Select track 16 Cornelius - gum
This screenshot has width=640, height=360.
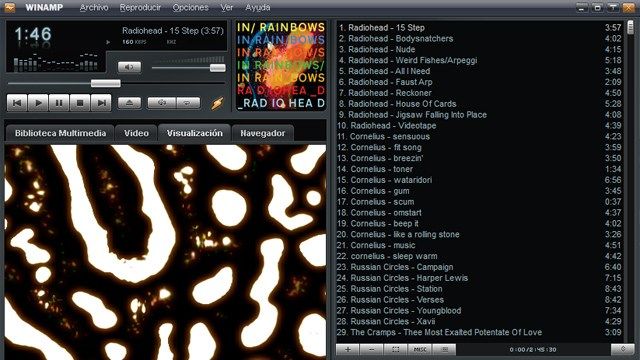coord(480,191)
